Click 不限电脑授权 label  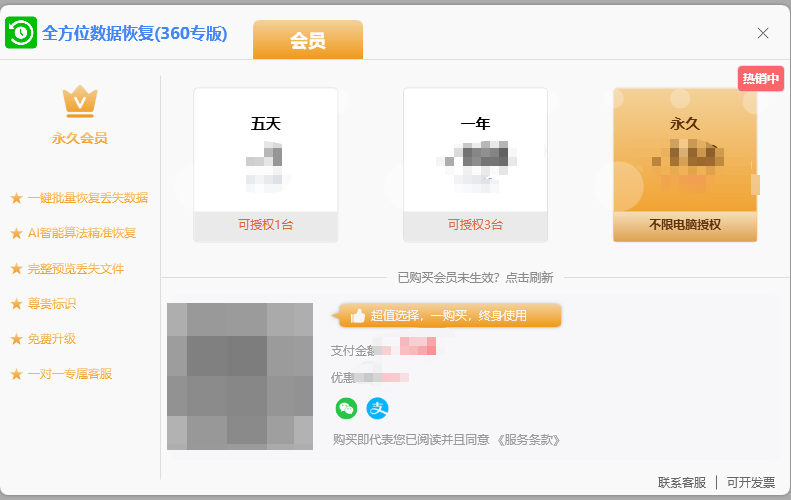(x=685, y=225)
